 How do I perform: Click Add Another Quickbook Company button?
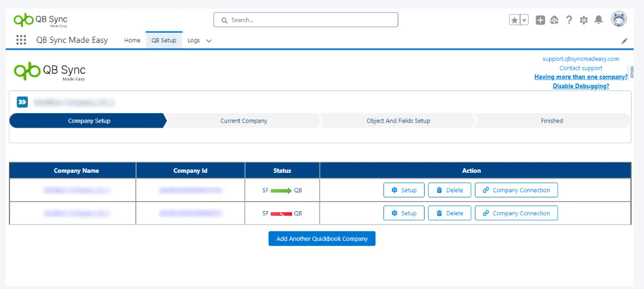tap(322, 239)
